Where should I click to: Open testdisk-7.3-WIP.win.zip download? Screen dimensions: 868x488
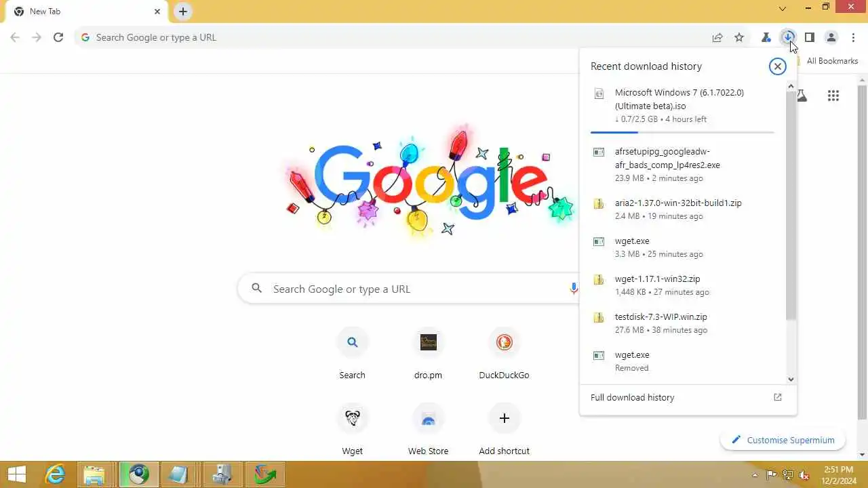coord(683,323)
